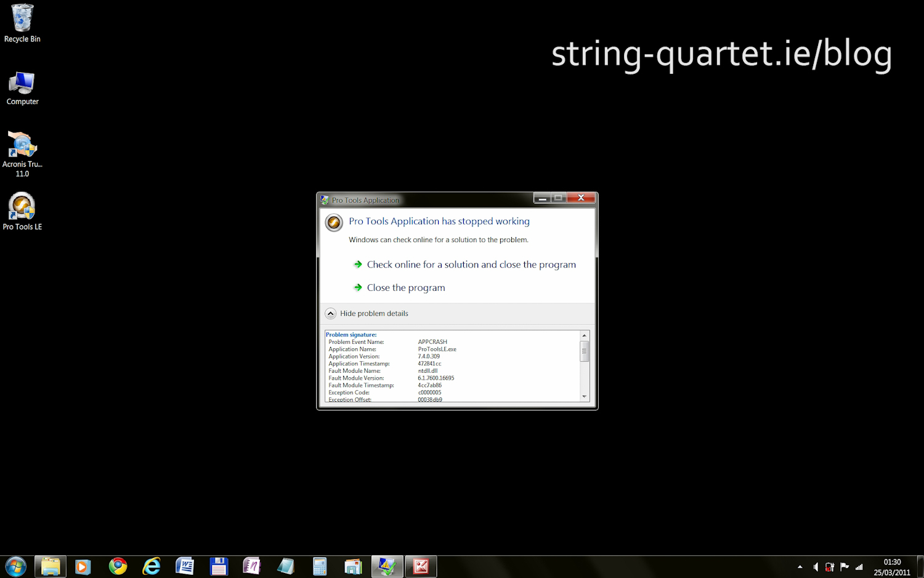Open Calculator from the taskbar

tap(319, 566)
